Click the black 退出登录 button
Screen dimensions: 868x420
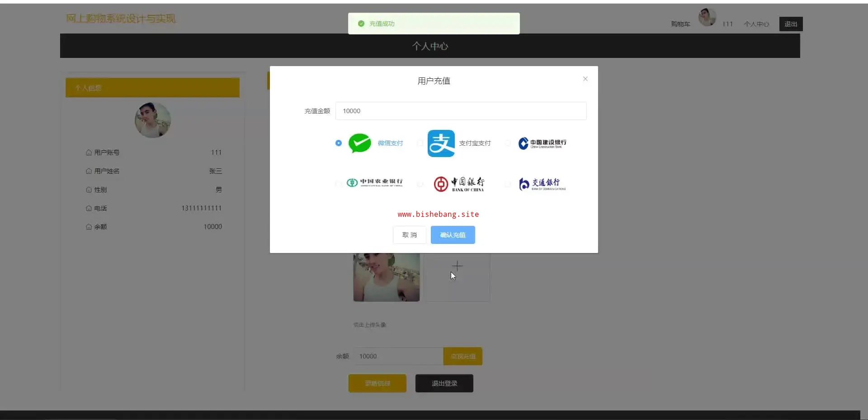click(444, 383)
